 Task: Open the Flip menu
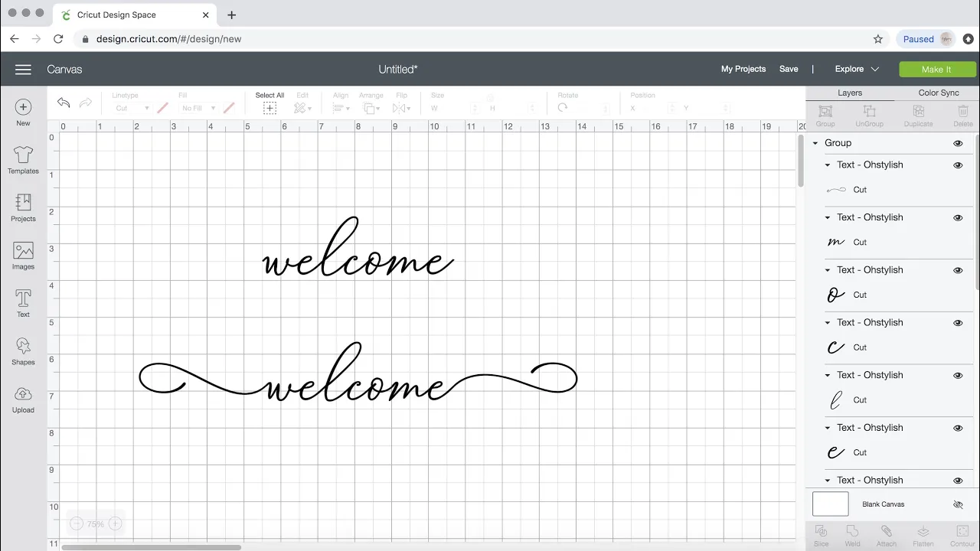(402, 108)
